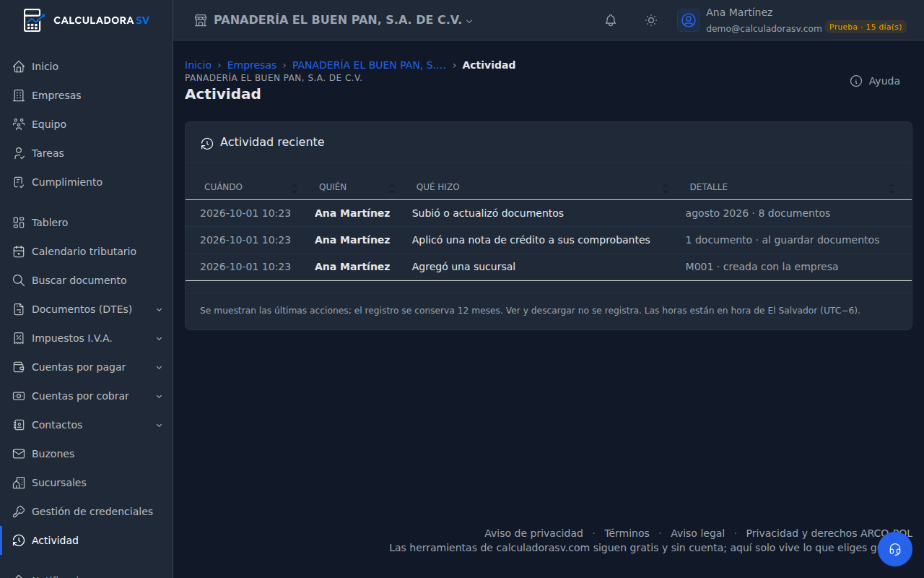
Task: Click the Gestión de credenciales key icon
Action: [x=19, y=512]
